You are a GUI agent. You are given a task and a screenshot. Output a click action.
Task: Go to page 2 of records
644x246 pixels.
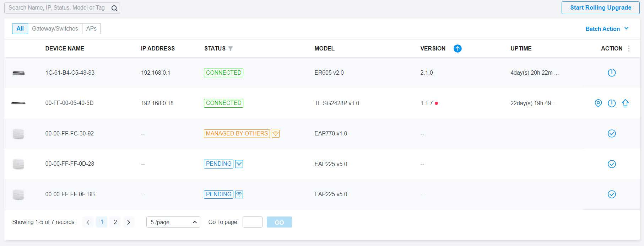[x=115, y=222]
